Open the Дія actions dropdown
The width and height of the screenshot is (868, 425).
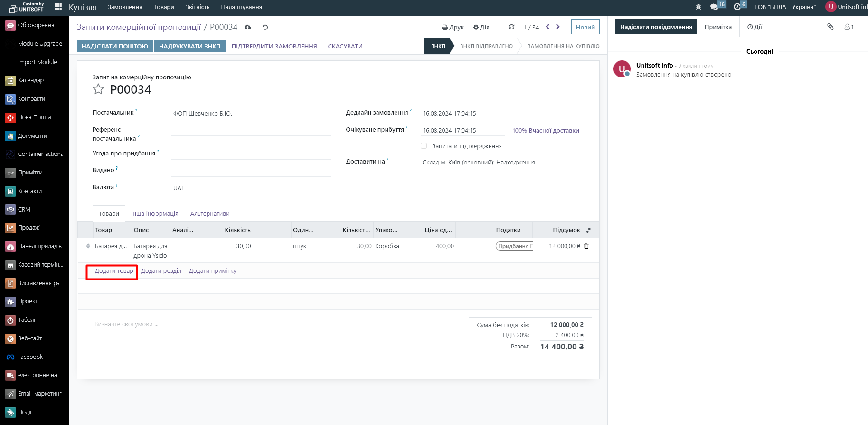481,27
